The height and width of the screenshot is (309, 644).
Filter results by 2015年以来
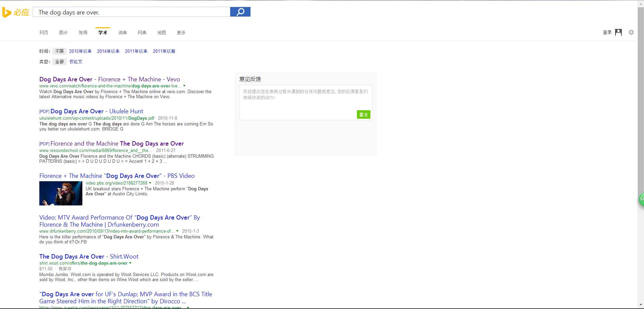coord(80,51)
